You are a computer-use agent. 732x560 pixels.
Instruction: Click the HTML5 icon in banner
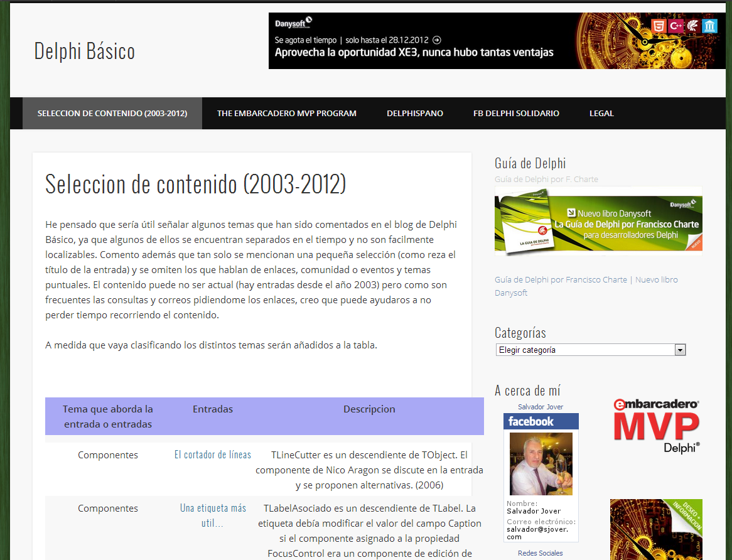click(658, 26)
